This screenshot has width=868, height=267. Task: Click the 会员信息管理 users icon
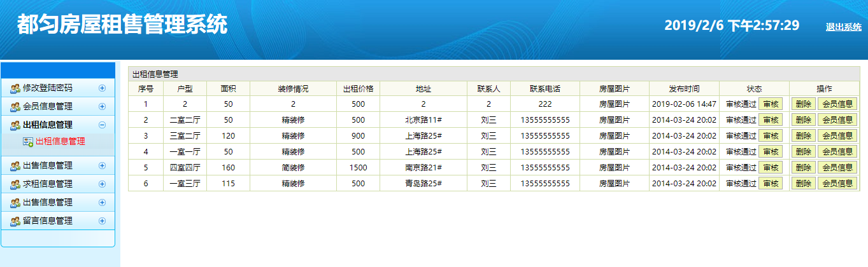pyautogui.click(x=15, y=106)
